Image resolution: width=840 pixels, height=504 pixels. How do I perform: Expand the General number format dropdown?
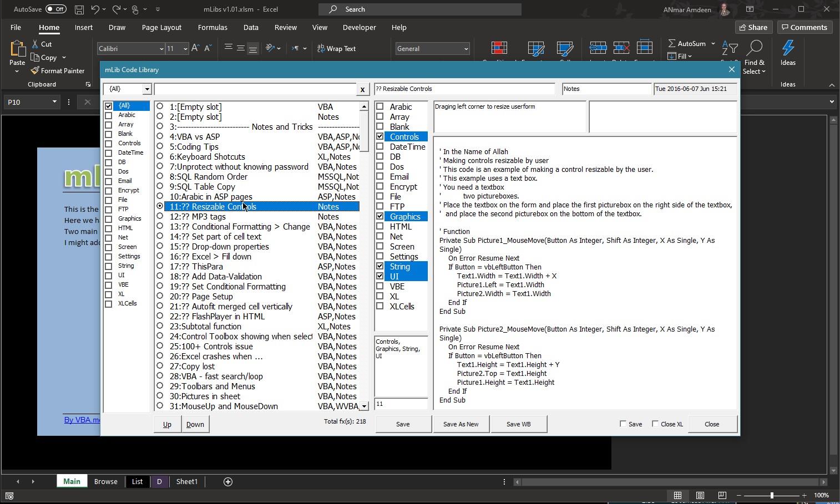465,49
